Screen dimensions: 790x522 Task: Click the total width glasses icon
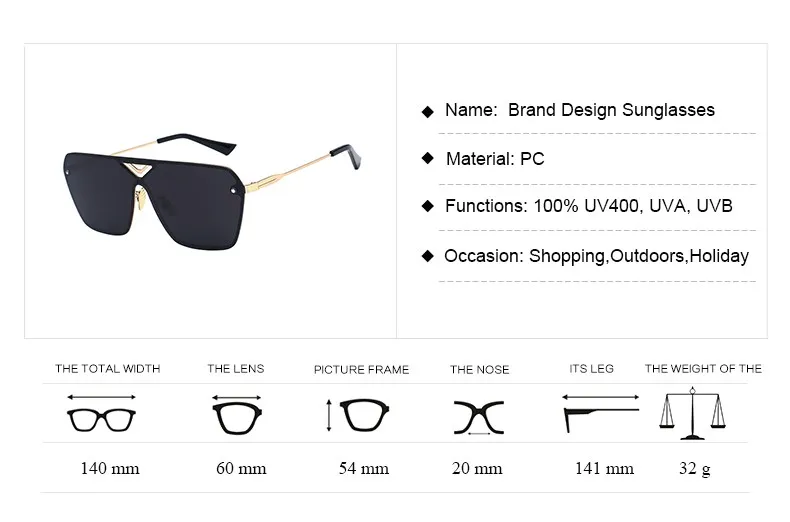[101, 414]
